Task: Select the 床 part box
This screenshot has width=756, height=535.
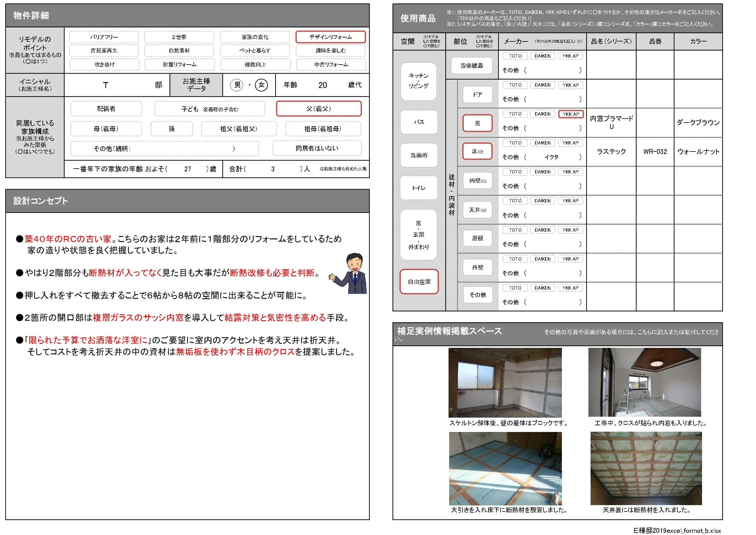Action: pyautogui.click(x=477, y=152)
